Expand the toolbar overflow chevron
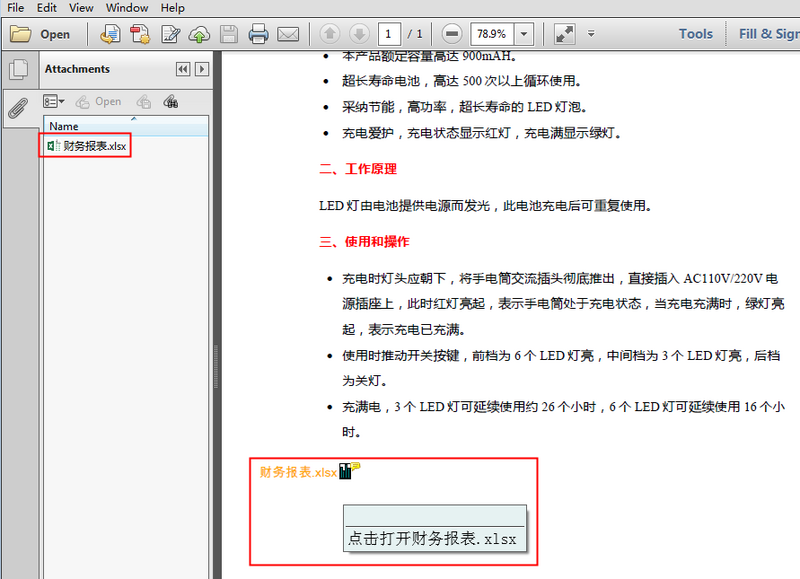Viewport: 800px width, 579px height. (x=591, y=33)
